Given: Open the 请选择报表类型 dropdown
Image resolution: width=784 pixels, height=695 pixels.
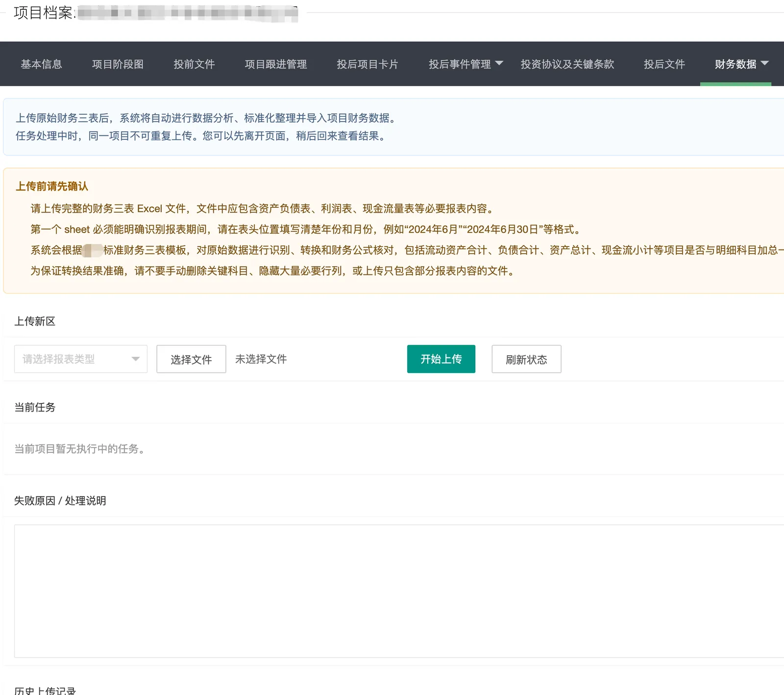Looking at the screenshot, I should click(x=81, y=359).
